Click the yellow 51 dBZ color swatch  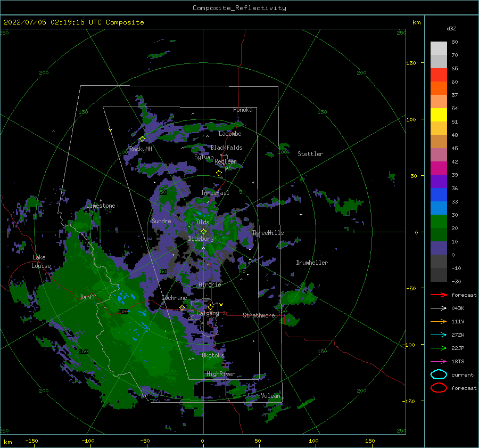(439, 115)
